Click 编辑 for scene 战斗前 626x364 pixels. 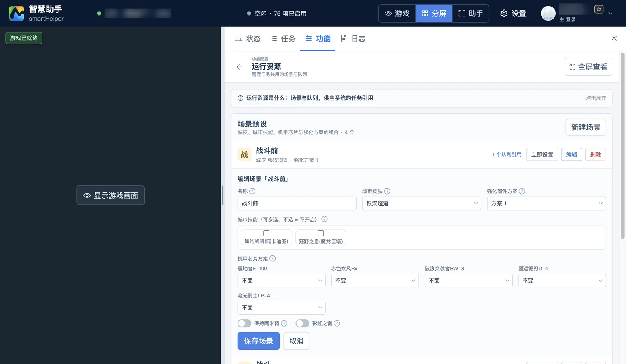[572, 155]
